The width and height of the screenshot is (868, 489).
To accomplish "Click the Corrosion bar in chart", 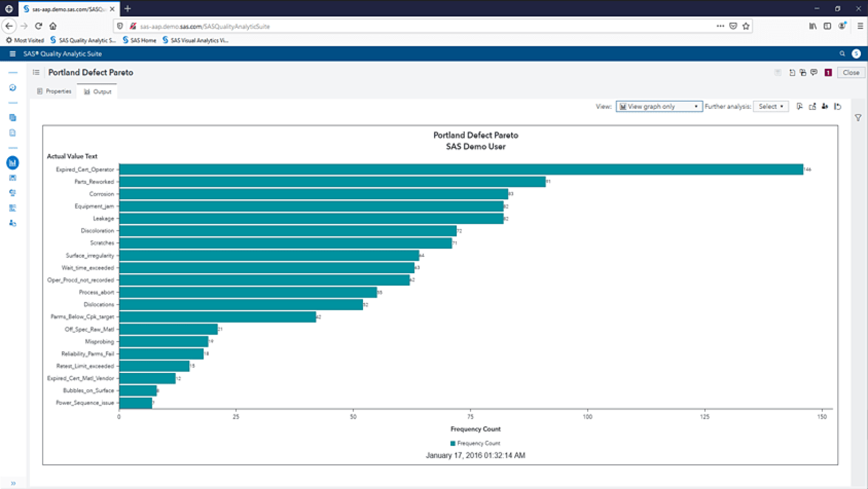I will [x=313, y=194].
